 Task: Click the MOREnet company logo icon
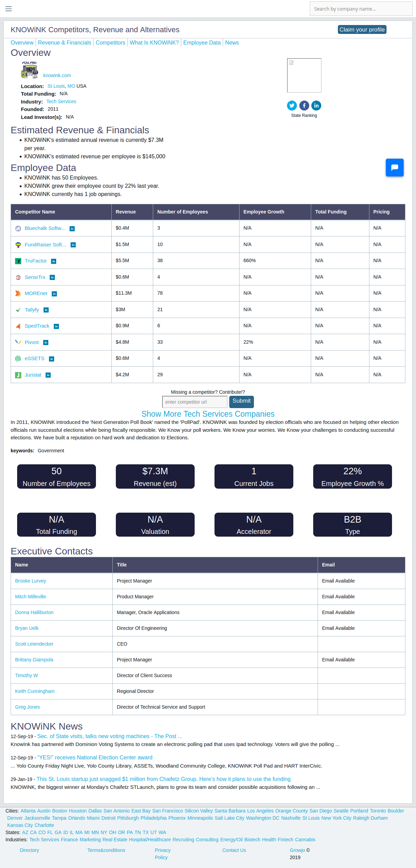18,293
